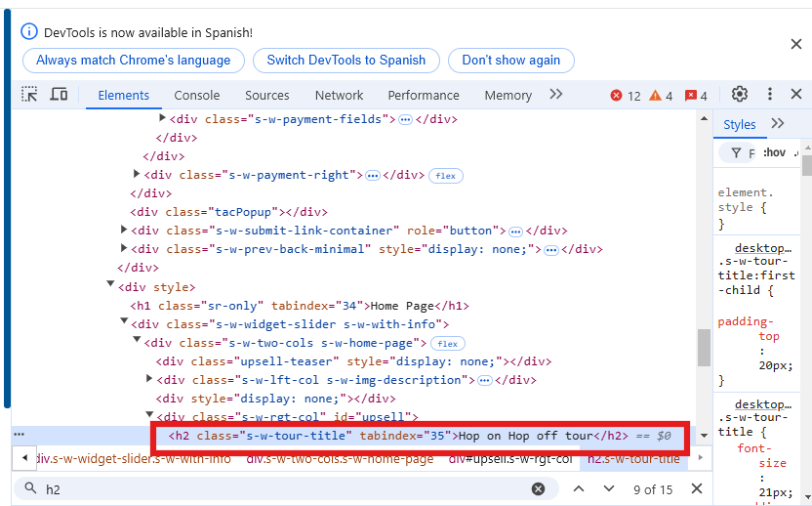Click the warning count triangle icon
Image resolution: width=812 pixels, height=506 pixels.
656,96
